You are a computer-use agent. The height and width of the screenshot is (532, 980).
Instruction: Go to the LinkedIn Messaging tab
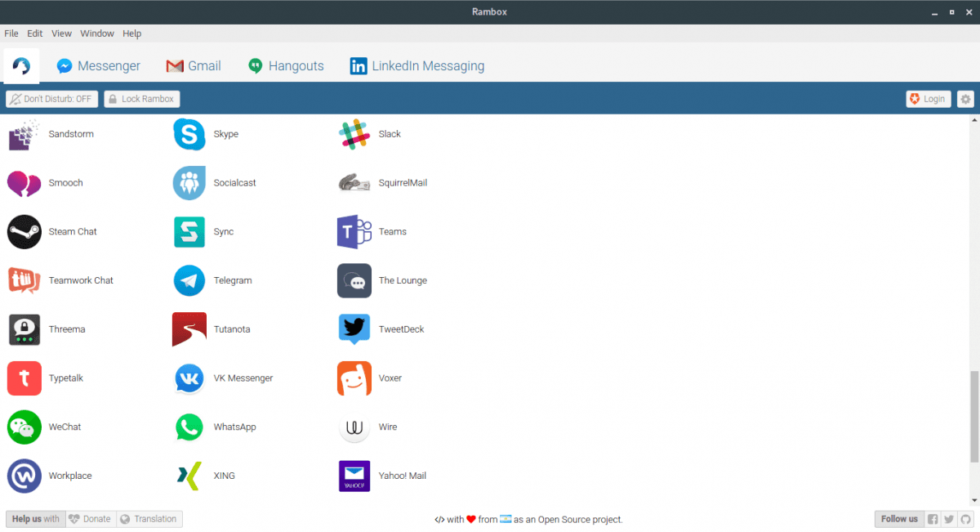pos(416,66)
